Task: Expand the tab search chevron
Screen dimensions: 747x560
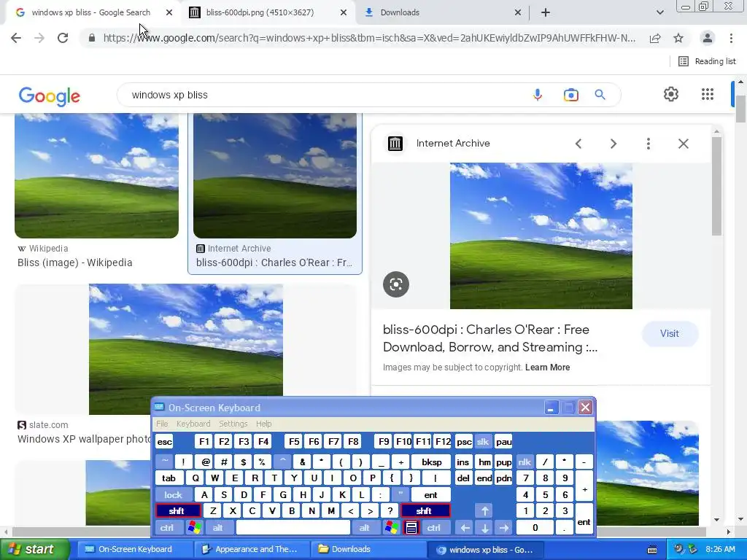Action: click(659, 12)
